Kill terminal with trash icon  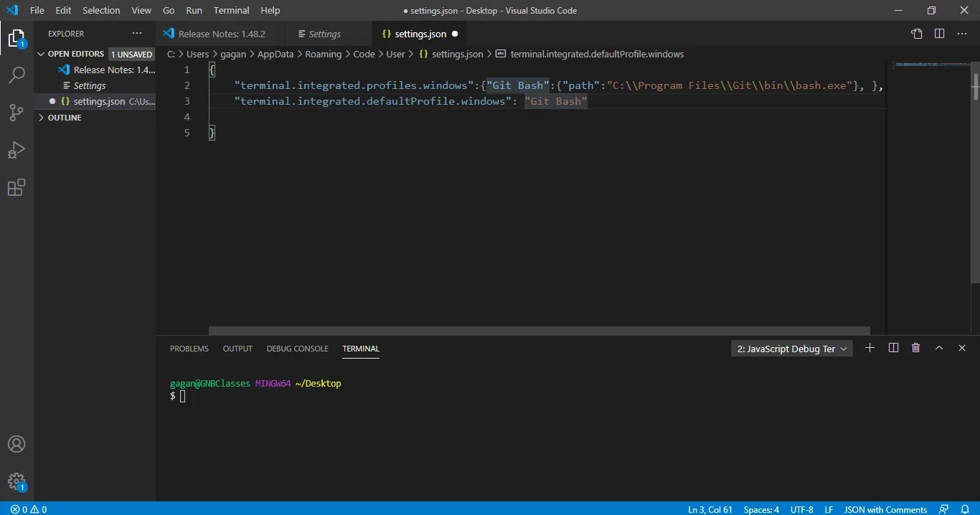click(x=916, y=348)
